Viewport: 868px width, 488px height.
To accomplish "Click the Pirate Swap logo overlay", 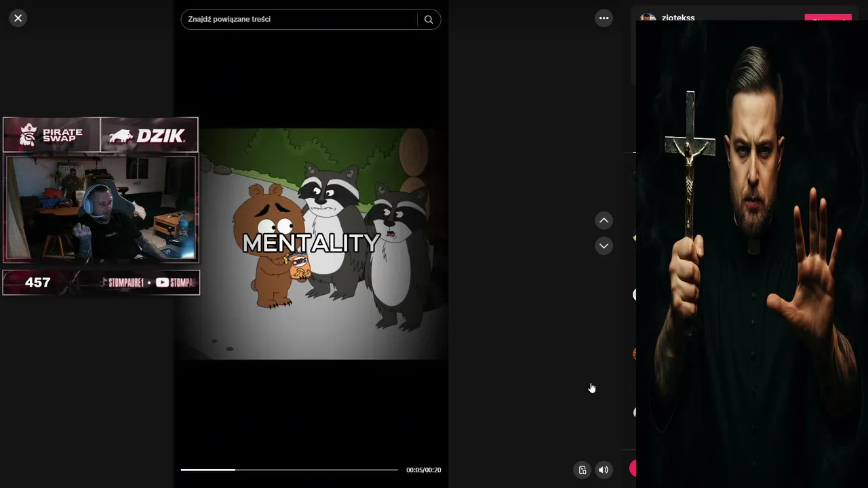I will (x=52, y=135).
